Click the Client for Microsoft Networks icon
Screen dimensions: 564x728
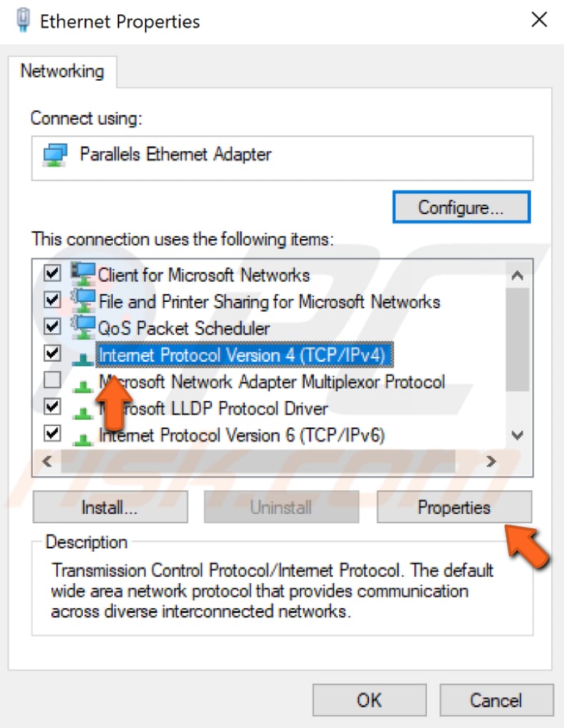83,274
